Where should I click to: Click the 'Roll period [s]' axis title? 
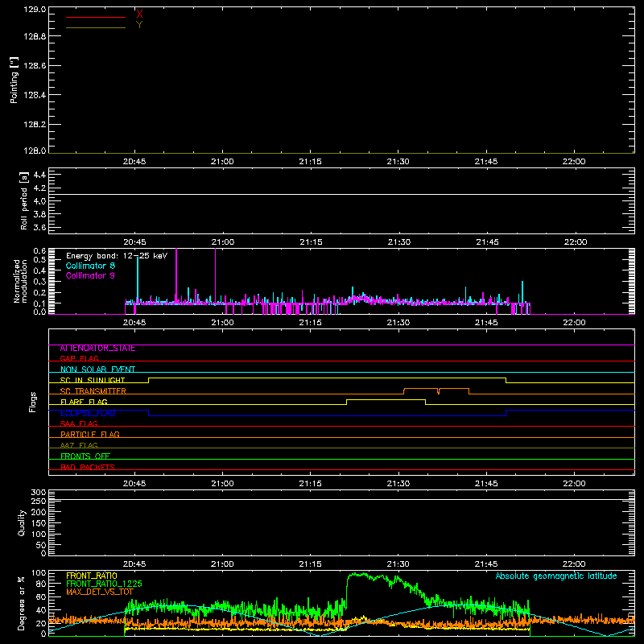click(x=24, y=200)
